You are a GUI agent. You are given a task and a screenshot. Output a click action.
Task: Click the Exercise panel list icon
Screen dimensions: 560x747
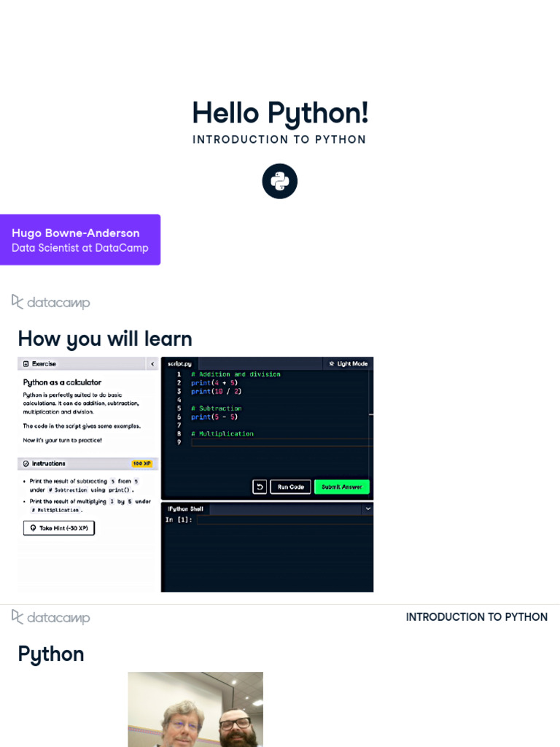(x=26, y=363)
